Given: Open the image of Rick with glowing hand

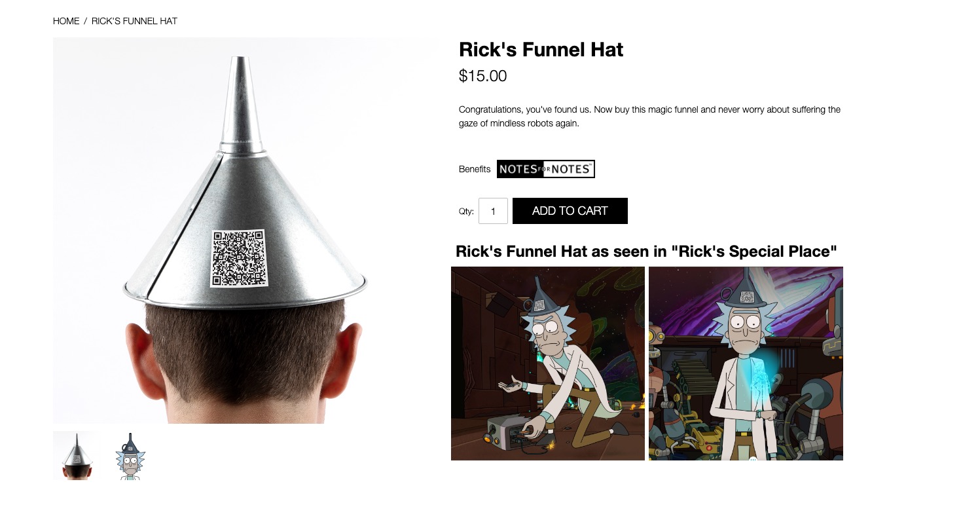Looking at the screenshot, I should click(x=746, y=364).
